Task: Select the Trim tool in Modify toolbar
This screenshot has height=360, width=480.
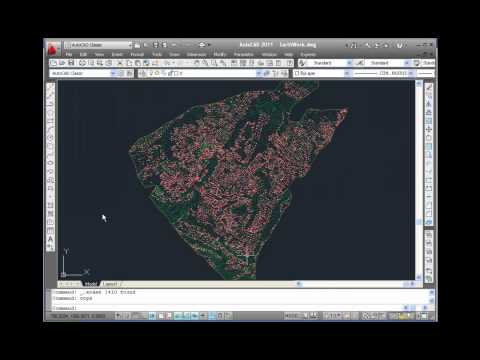Action: coord(429,163)
